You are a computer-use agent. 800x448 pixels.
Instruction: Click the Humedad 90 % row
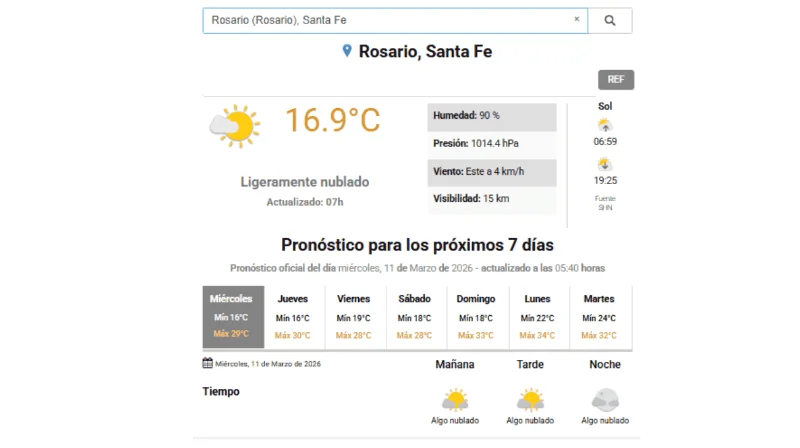pos(492,117)
